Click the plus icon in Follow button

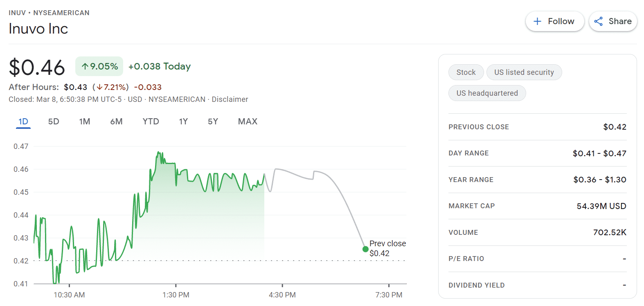pyautogui.click(x=538, y=21)
